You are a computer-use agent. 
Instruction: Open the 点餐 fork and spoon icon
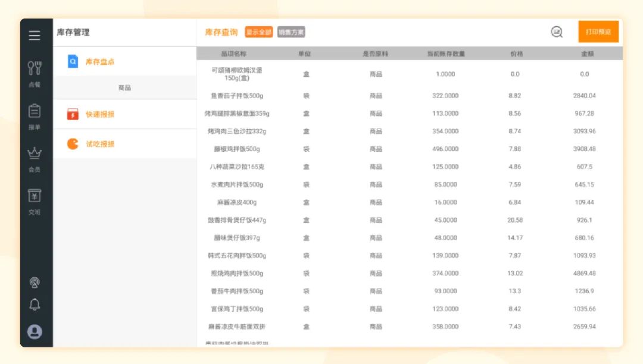pyautogui.click(x=35, y=68)
